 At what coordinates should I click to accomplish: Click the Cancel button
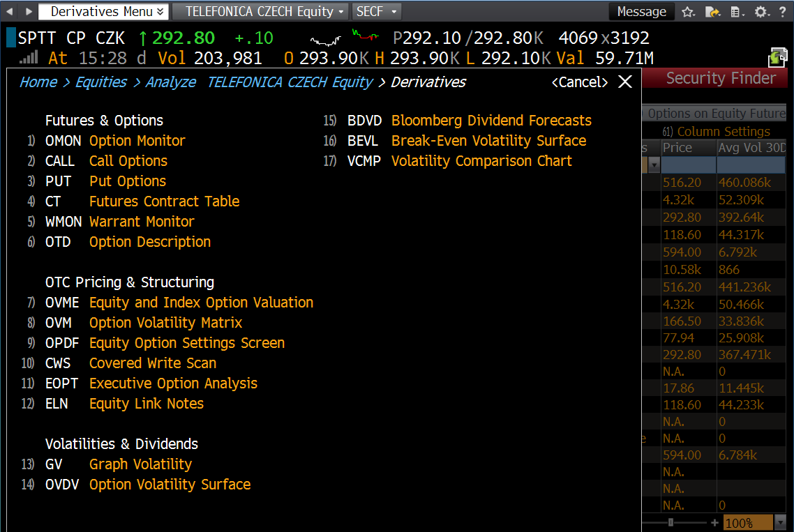[x=579, y=82]
